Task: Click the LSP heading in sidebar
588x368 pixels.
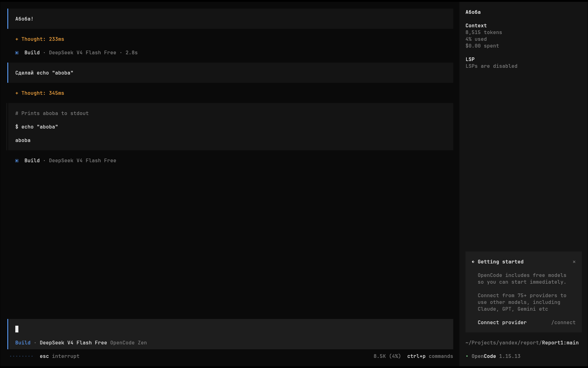Action: tap(470, 59)
